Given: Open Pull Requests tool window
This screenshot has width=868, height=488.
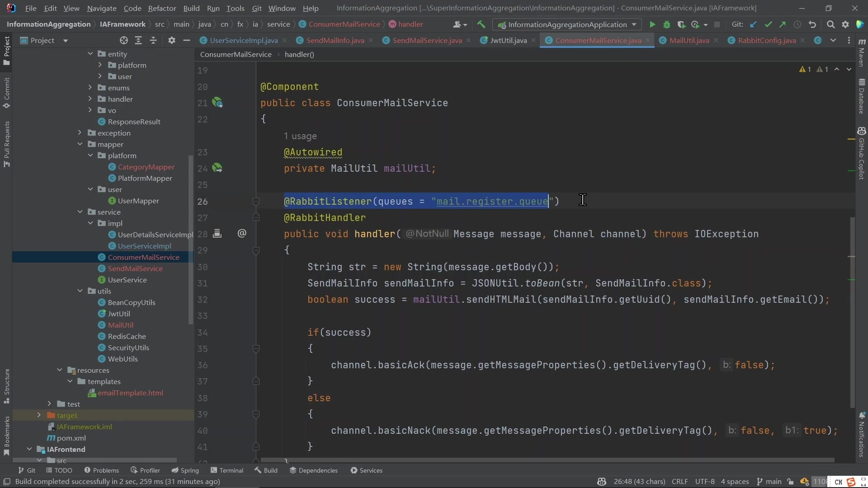Looking at the screenshot, I should [x=6, y=144].
